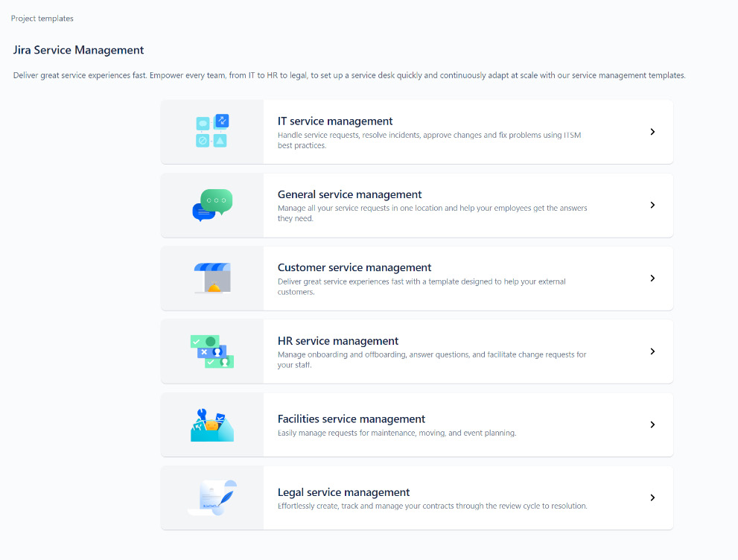Click the IT service management grid icon
The width and height of the screenshot is (738, 560).
[x=212, y=131]
